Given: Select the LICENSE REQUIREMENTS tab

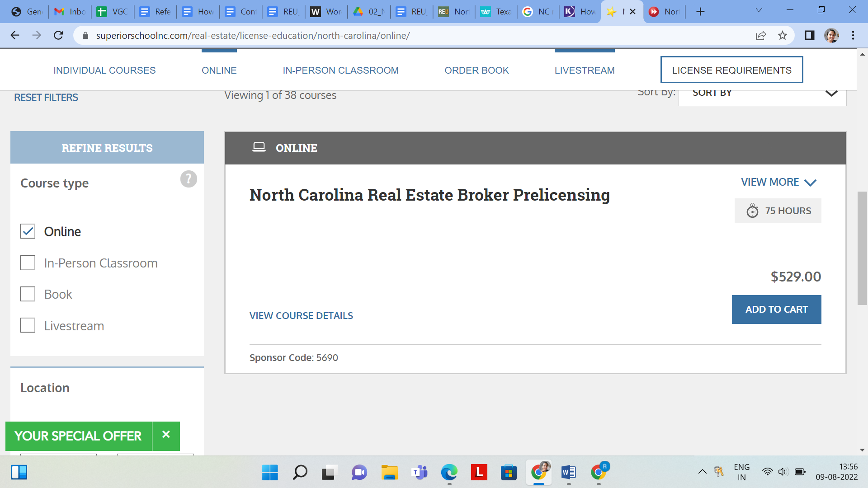Looking at the screenshot, I should click(731, 70).
